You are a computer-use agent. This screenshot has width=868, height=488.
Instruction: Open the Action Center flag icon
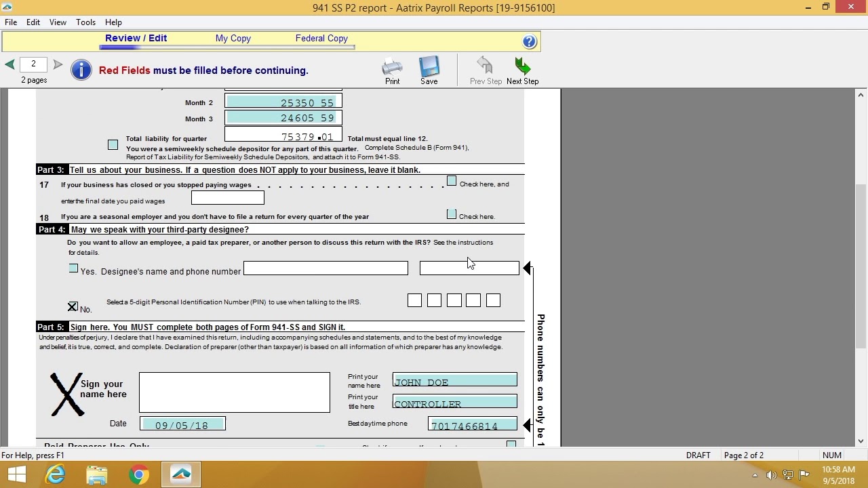804,475
